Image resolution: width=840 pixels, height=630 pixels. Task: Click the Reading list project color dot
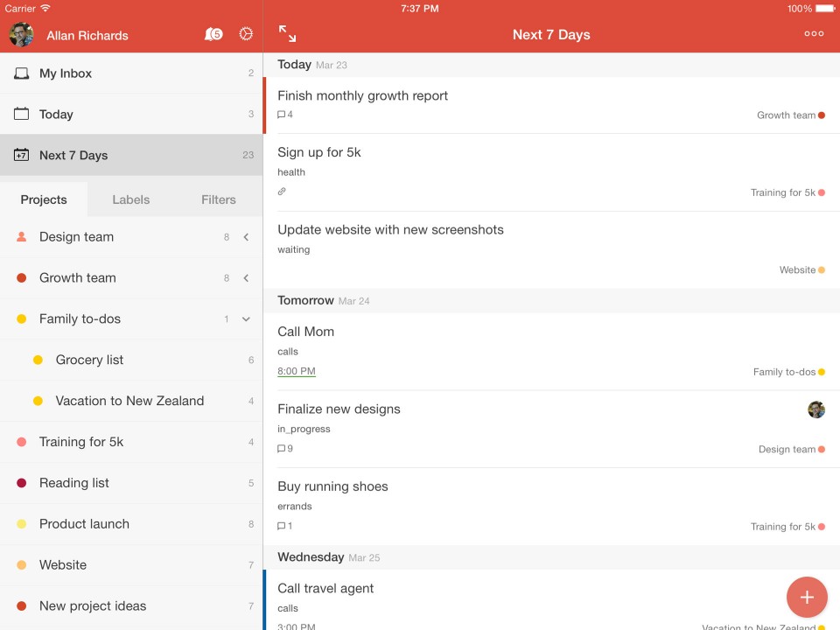pyautogui.click(x=22, y=483)
